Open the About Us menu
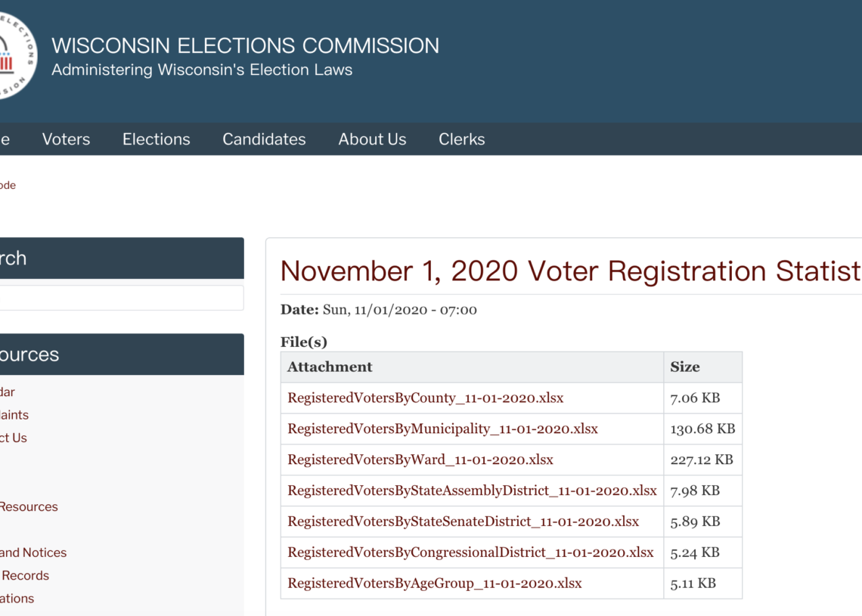 [372, 140]
